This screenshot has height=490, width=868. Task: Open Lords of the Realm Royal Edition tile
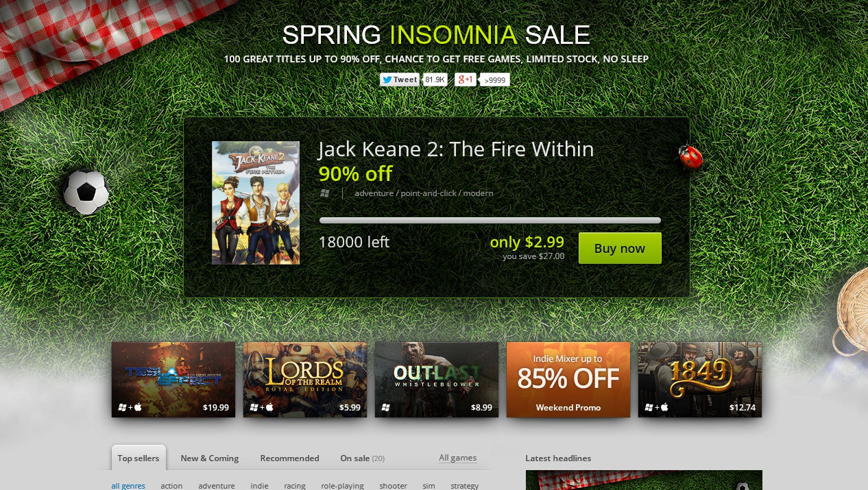(305, 380)
